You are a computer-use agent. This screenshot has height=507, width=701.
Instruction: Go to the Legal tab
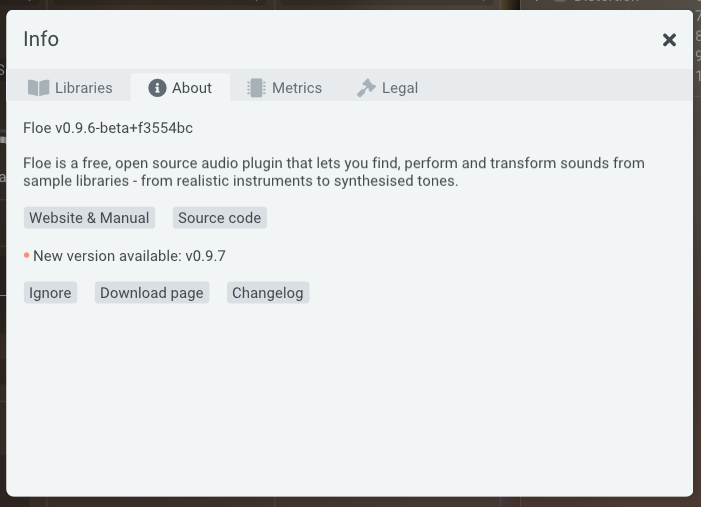coord(399,88)
